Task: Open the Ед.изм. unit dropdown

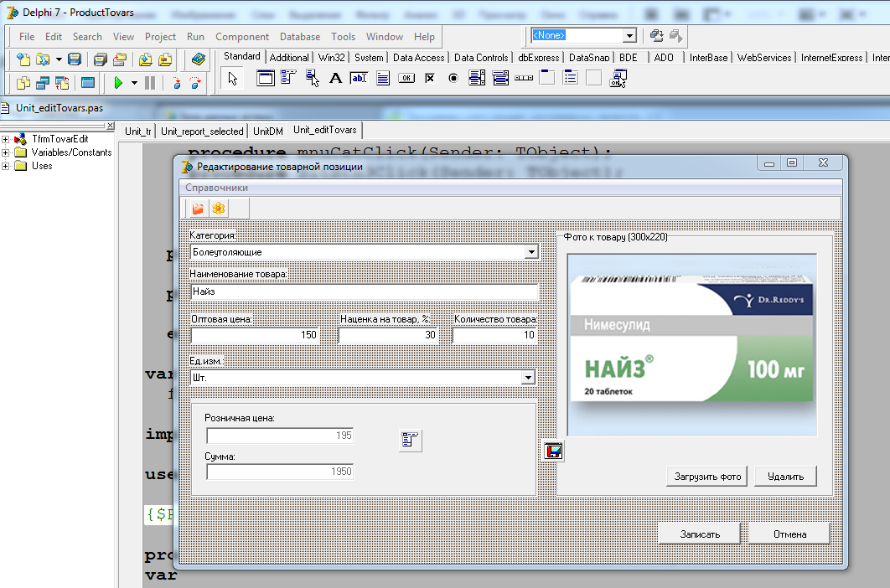Action: click(528, 378)
